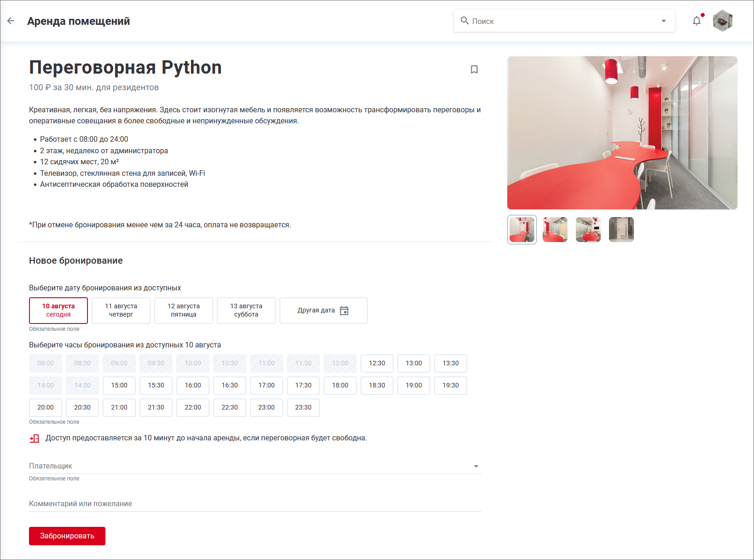Screen dimensions: 754x560
Task: Click the back arrow icon
Action: [x=11, y=21]
